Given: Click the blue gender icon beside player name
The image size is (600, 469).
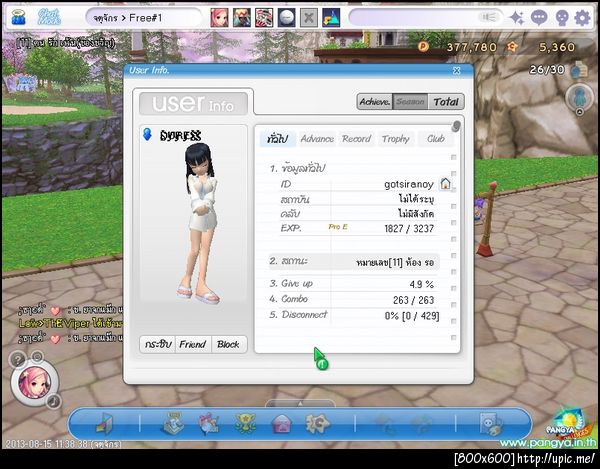Looking at the screenshot, I should pos(147,134).
